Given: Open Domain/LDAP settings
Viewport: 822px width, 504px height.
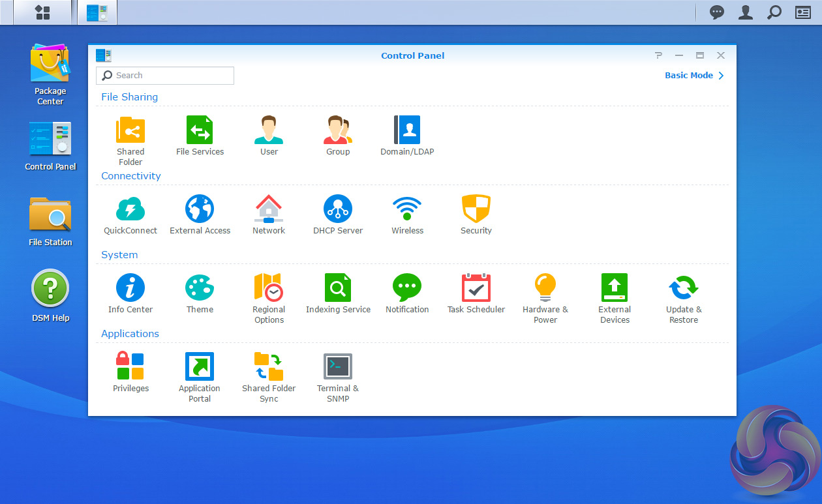Looking at the screenshot, I should [x=407, y=135].
